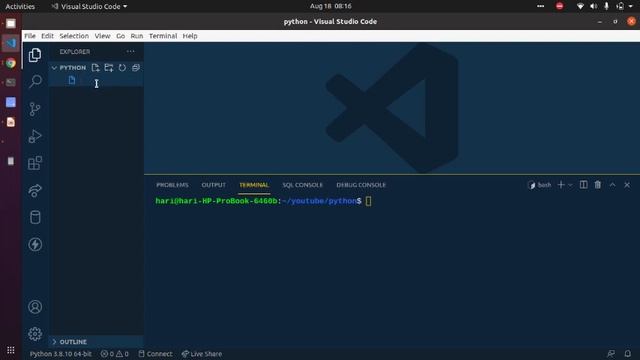This screenshot has width=640, height=360.
Task: Select the TERMINAL tab
Action: (x=254, y=185)
